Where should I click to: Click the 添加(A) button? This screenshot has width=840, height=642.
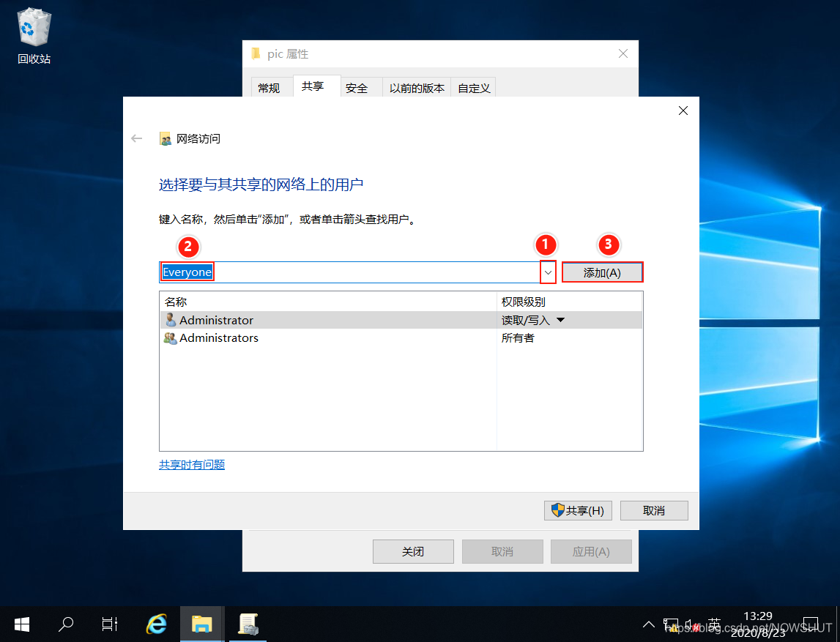tap(602, 272)
